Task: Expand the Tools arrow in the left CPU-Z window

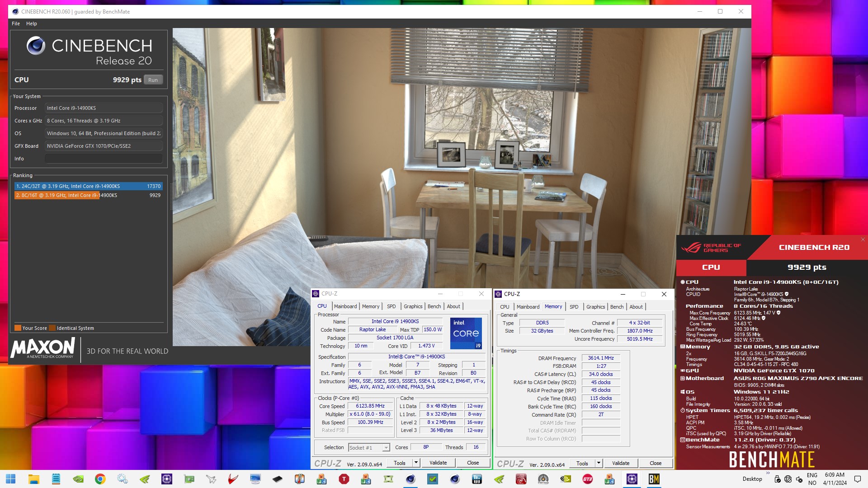Action: 416,463
